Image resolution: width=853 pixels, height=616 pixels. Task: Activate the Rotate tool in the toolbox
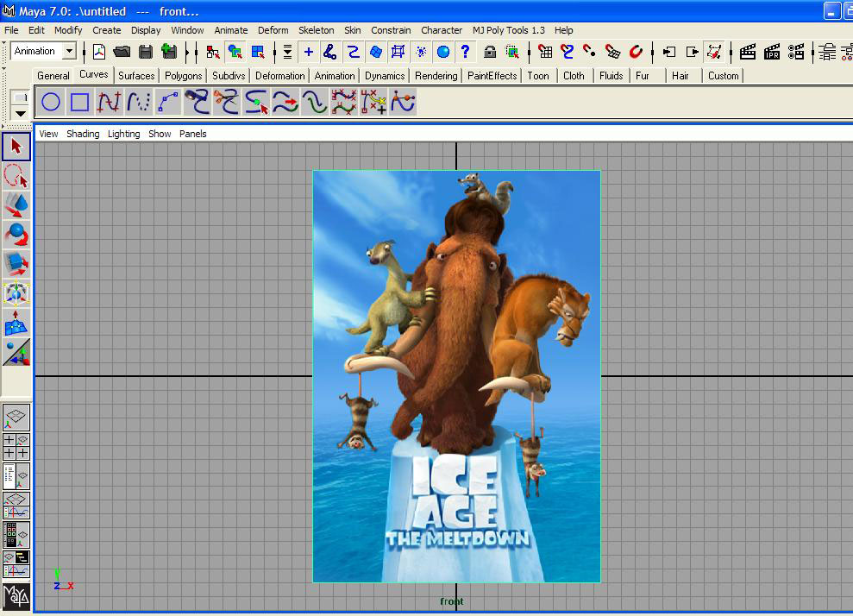[16, 235]
